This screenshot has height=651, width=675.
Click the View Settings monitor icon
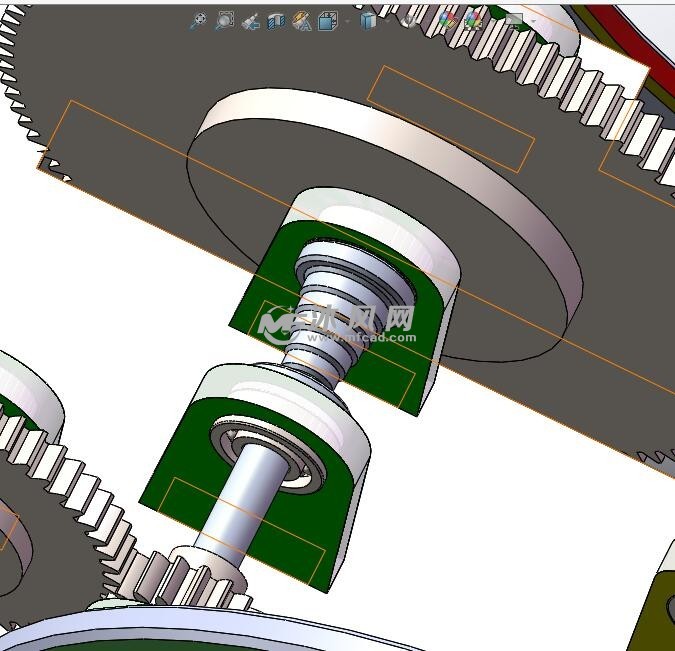pos(513,21)
